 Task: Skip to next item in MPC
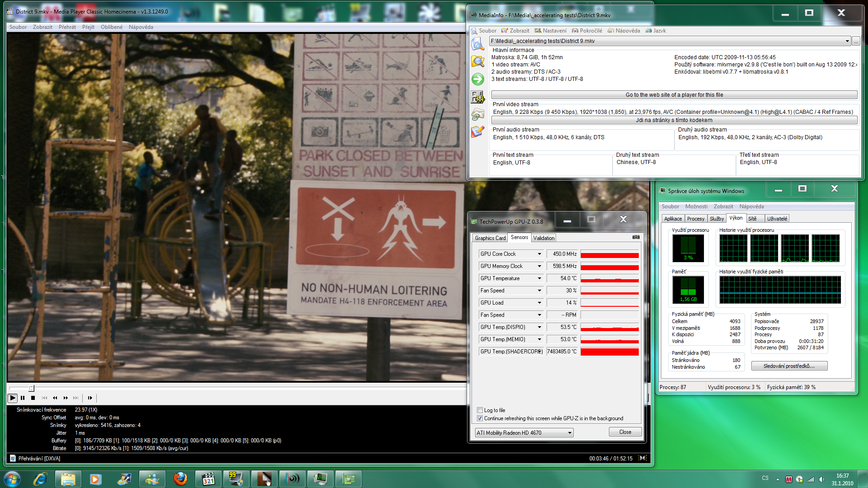click(76, 398)
